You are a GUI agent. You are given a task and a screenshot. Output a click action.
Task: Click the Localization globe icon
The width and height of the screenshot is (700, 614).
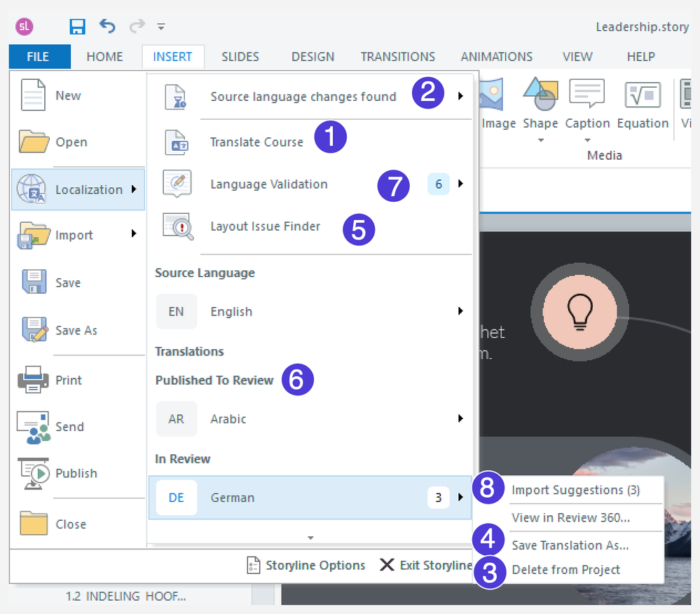(x=32, y=189)
